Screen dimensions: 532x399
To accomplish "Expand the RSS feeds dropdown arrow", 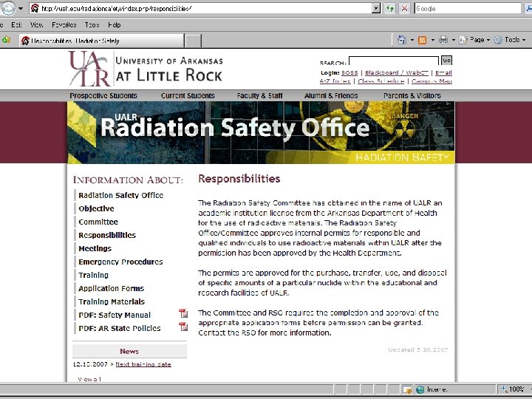I will (x=432, y=40).
